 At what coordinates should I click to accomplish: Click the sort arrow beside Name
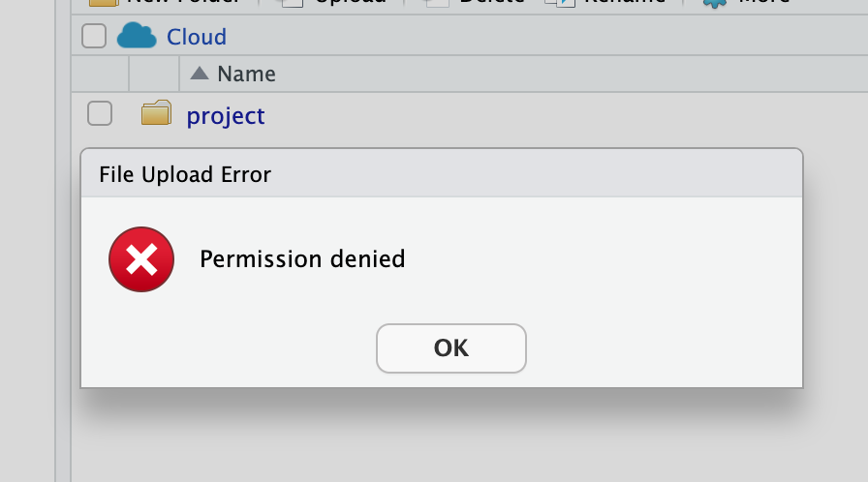click(200, 74)
